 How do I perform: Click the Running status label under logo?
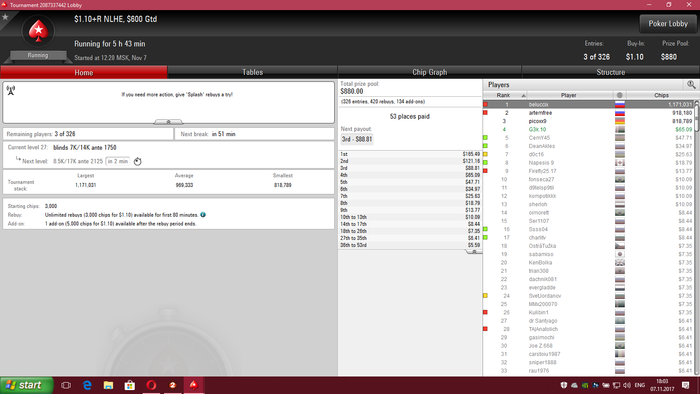pyautogui.click(x=38, y=55)
